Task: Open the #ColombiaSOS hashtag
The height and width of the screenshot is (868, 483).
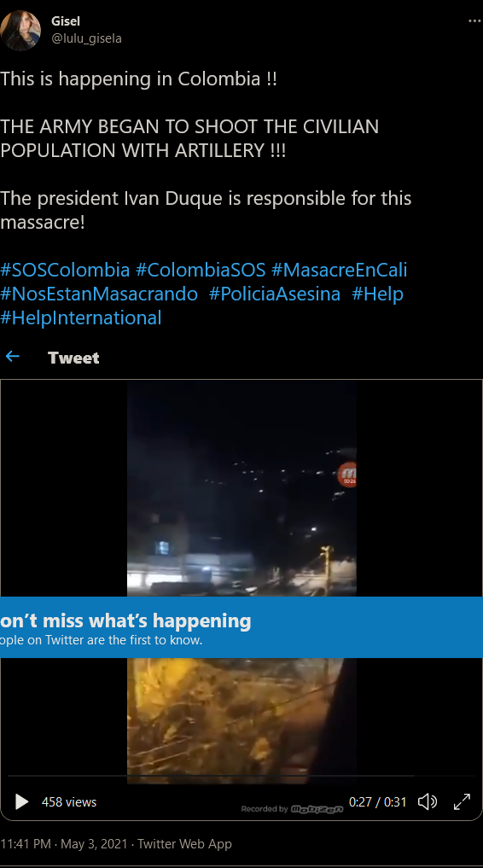Action: tap(201, 271)
